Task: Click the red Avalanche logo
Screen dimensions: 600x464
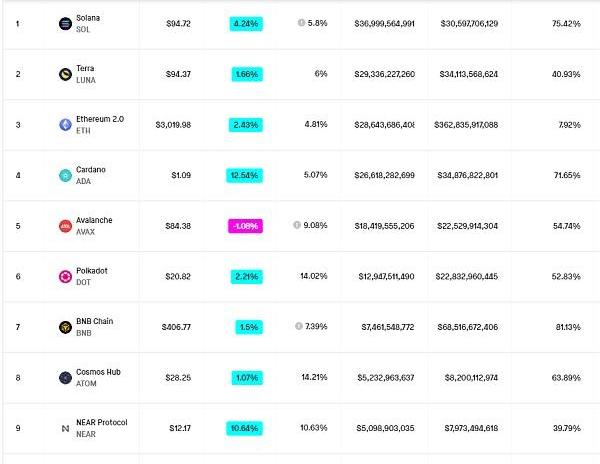Action: pos(67,226)
